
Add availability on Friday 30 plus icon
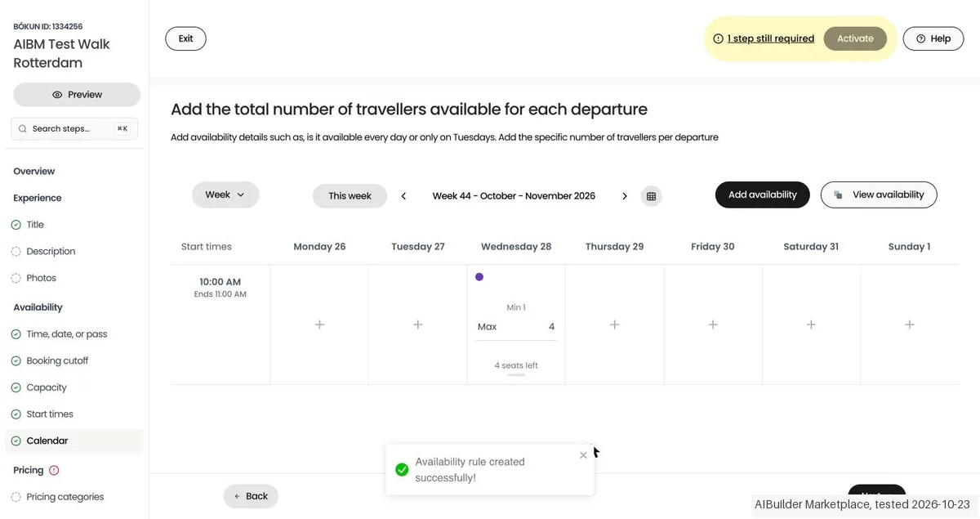point(713,324)
